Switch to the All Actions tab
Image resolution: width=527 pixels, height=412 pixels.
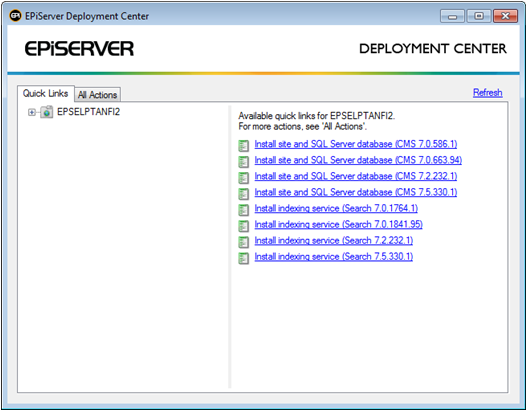(x=97, y=95)
